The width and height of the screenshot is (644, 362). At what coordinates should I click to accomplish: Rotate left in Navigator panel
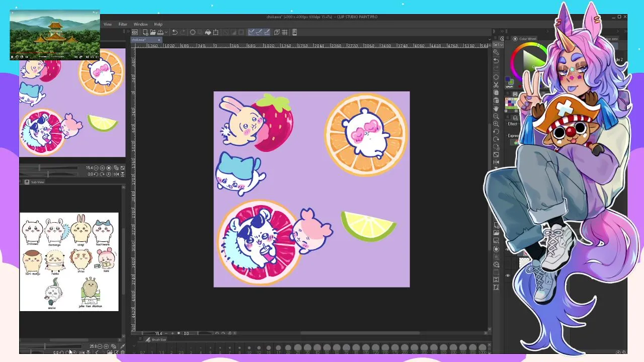pos(96,174)
